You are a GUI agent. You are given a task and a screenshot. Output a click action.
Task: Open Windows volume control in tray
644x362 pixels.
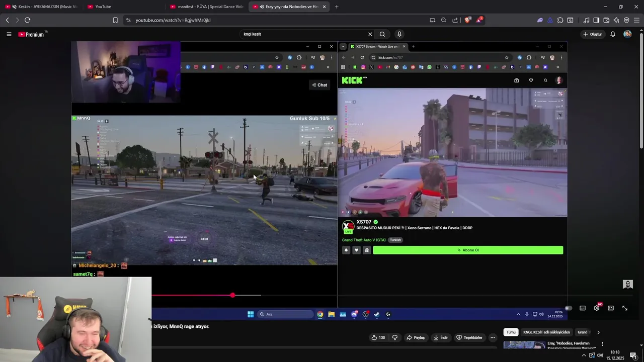click(x=600, y=355)
